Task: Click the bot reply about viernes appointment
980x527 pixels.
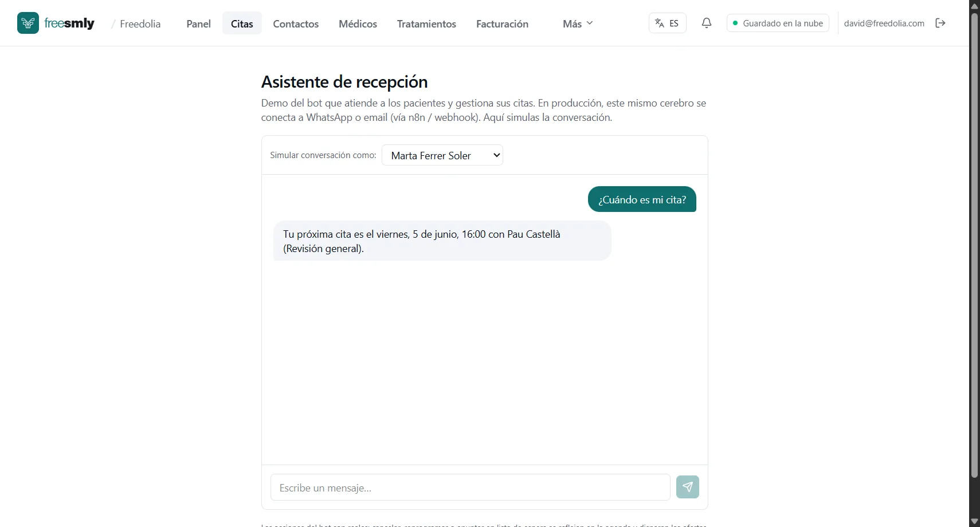Action: point(442,241)
